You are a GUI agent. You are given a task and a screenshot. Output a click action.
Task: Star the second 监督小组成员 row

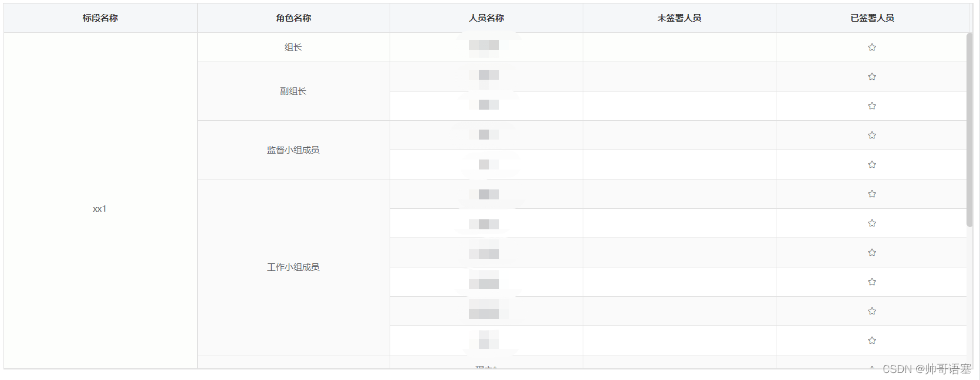pyautogui.click(x=872, y=164)
